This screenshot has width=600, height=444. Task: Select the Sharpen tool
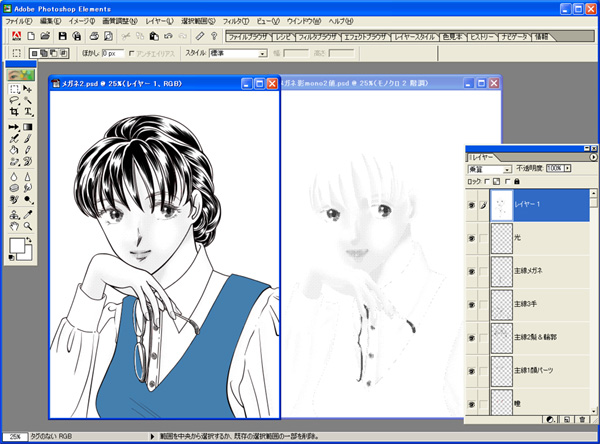tap(28, 177)
